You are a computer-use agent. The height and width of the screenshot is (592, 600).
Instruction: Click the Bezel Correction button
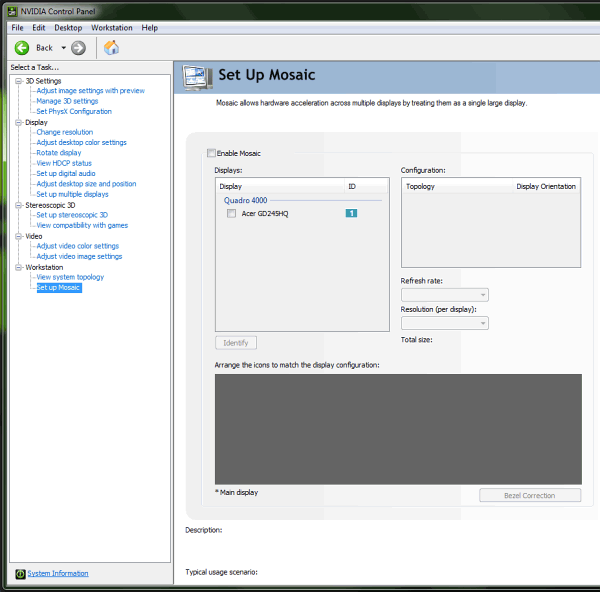pyautogui.click(x=530, y=495)
